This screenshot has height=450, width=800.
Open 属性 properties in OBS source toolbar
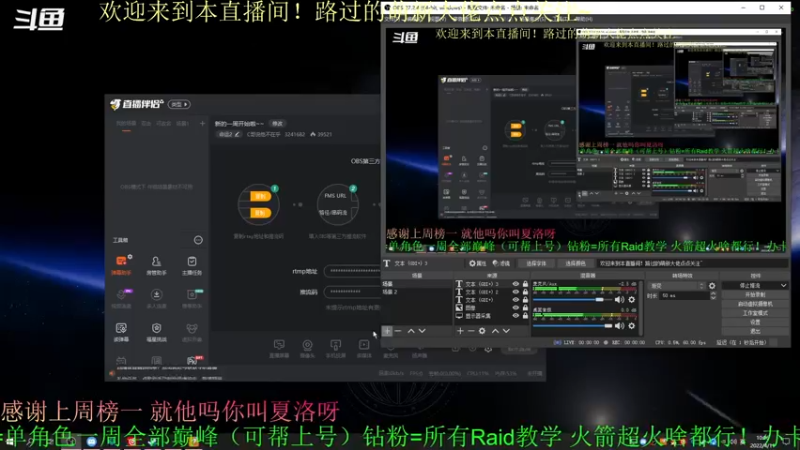(478, 263)
